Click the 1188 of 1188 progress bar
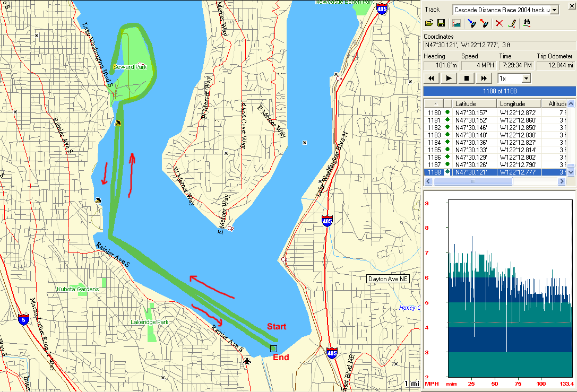Image resolution: width=577 pixels, height=392 pixels. [x=500, y=90]
